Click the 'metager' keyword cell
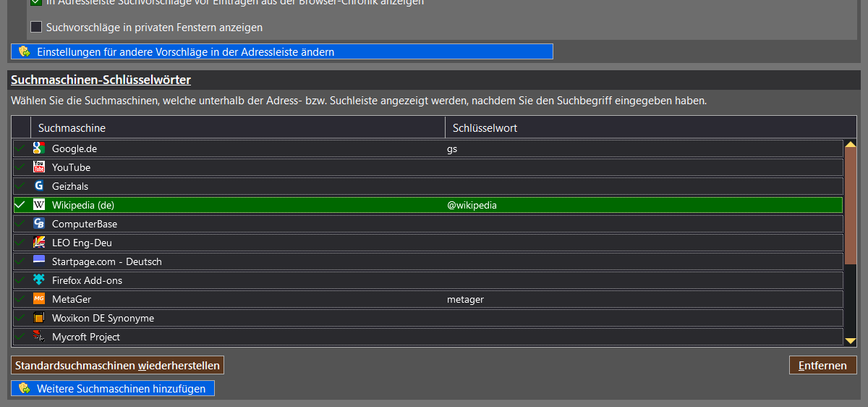This screenshot has width=868, height=407. 465,299
